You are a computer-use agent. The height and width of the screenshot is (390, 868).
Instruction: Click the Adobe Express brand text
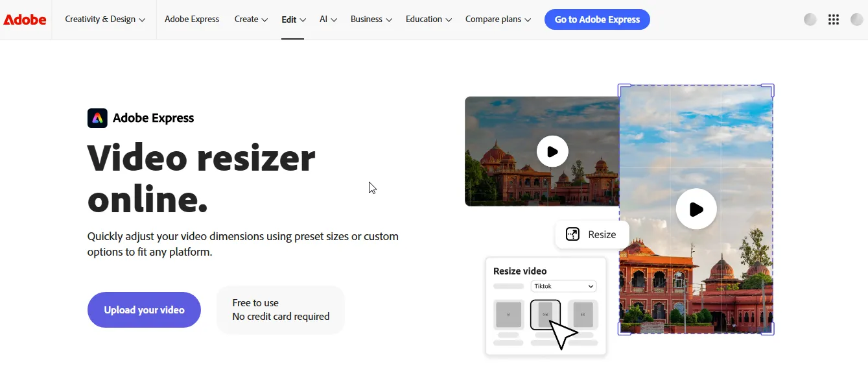(x=154, y=118)
